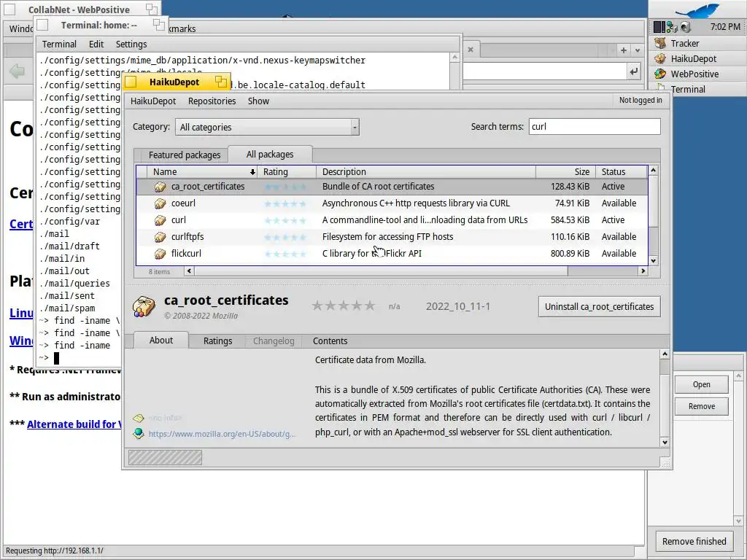Click the five-star rating of ca_root_certificates detail
This screenshot has width=747, height=560.
click(344, 306)
